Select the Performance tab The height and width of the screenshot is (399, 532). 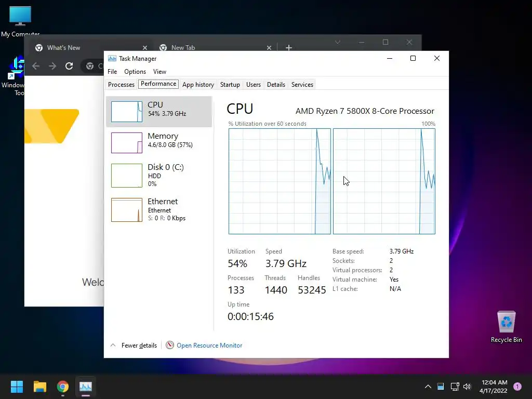(158, 84)
